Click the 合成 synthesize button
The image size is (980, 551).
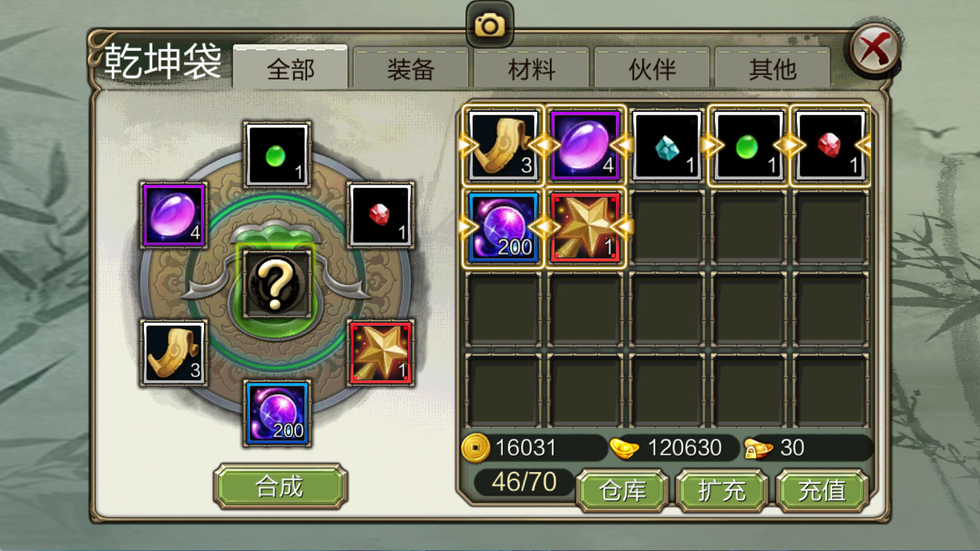(x=281, y=487)
